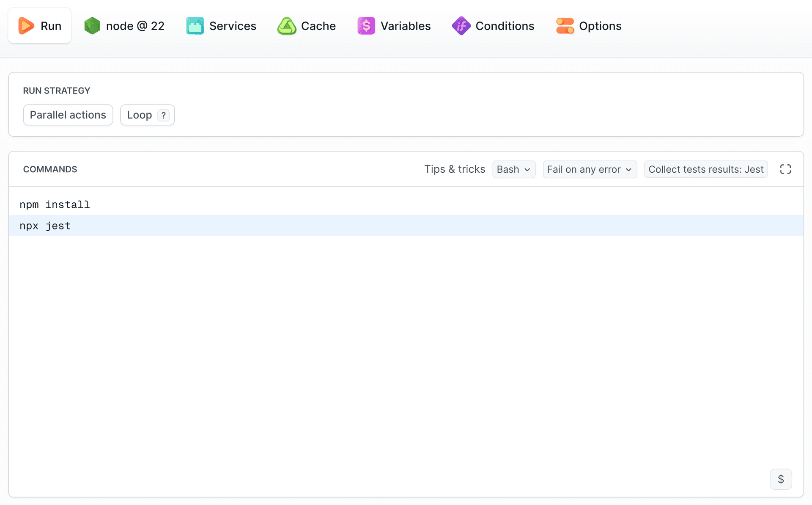812x505 pixels.
Task: Click the Run play icon
Action: pyautogui.click(x=26, y=25)
